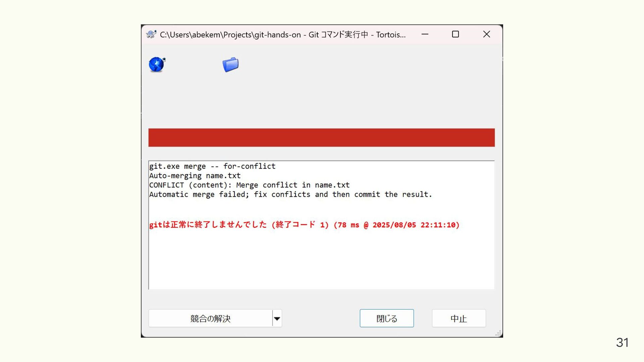Click the 閉じる button

point(387,318)
